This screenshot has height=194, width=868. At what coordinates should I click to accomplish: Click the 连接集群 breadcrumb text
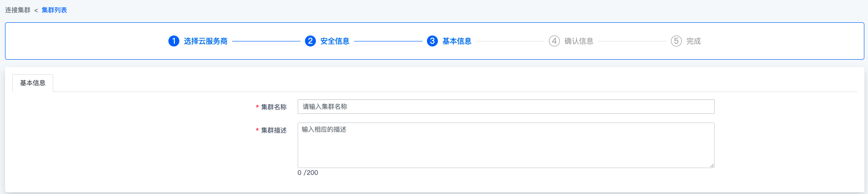[18, 10]
